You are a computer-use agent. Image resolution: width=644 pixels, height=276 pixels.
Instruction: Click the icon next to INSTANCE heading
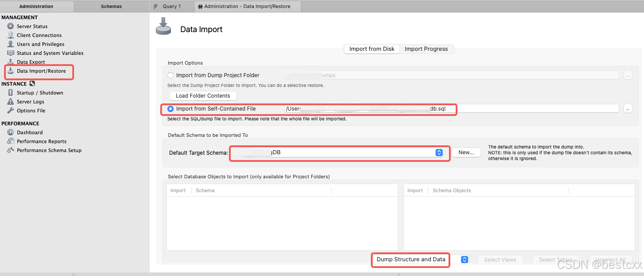[32, 83]
